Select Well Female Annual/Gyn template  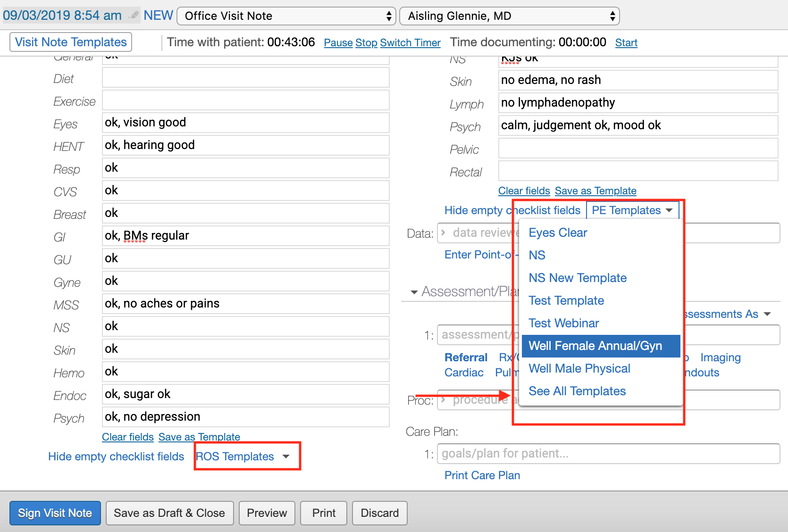(595, 346)
